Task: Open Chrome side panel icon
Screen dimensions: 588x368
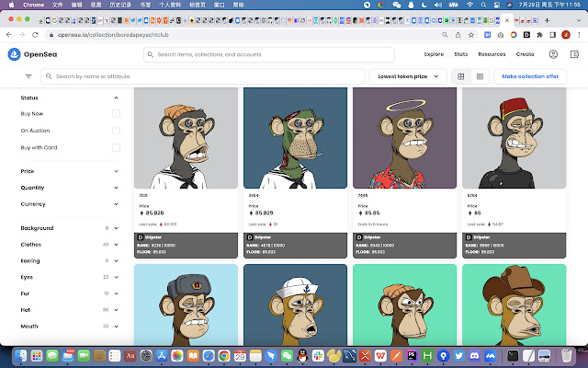Action: click(x=553, y=35)
